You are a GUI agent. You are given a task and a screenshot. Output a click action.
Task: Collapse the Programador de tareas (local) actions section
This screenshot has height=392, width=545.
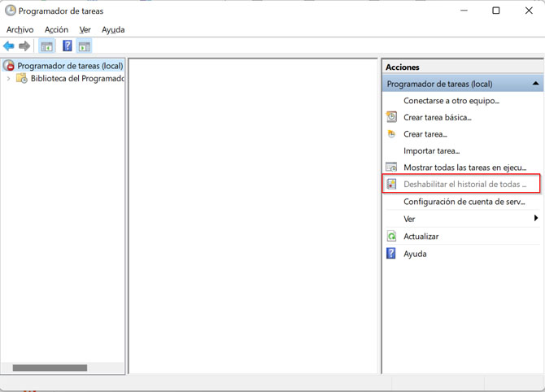(535, 84)
